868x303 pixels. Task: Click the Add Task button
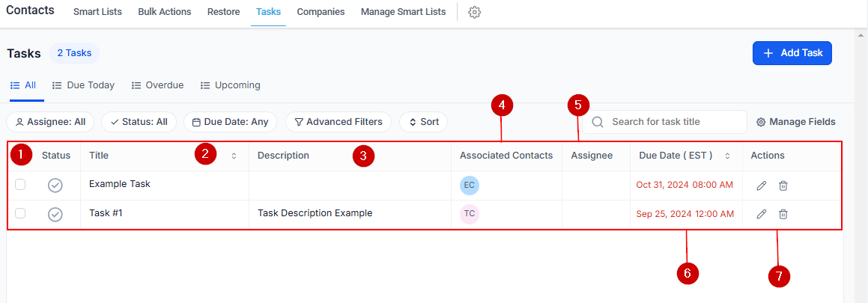[x=792, y=53]
